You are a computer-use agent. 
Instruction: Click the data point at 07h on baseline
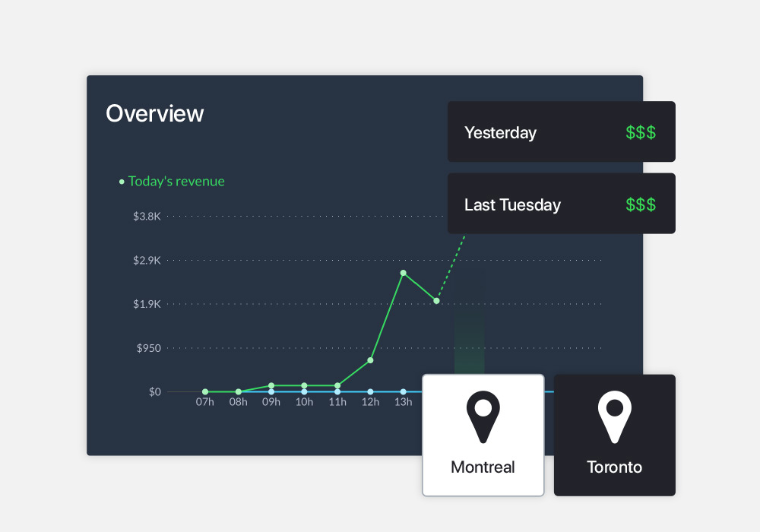(x=205, y=392)
